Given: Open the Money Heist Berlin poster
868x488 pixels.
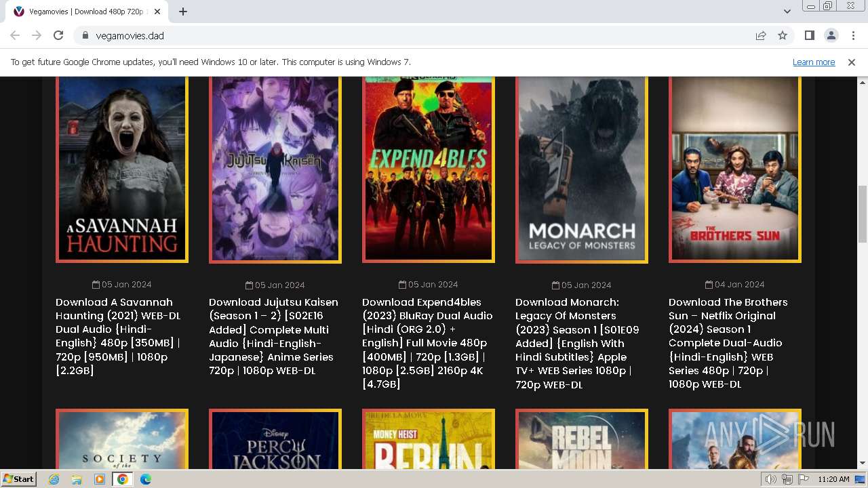Looking at the screenshot, I should [x=429, y=439].
